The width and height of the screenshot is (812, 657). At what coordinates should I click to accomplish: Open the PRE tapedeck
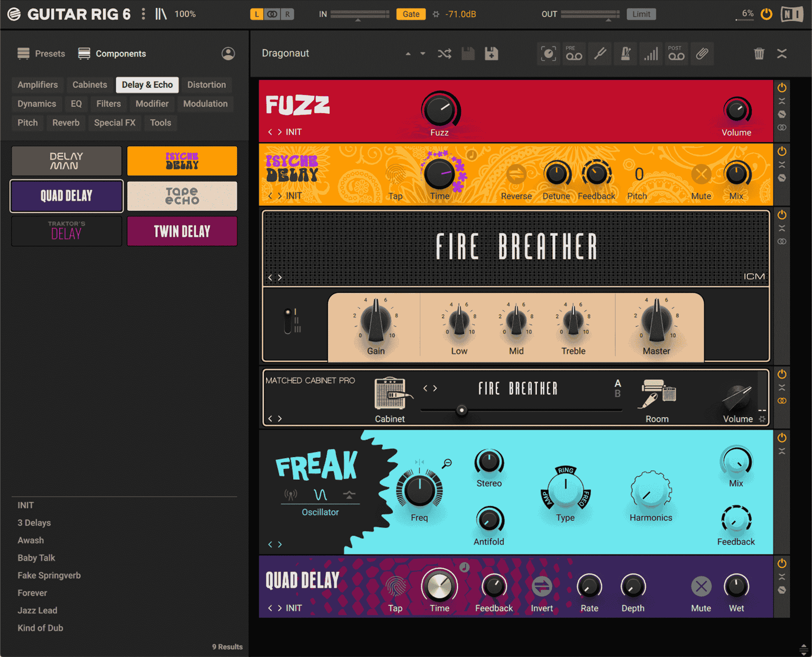574,54
